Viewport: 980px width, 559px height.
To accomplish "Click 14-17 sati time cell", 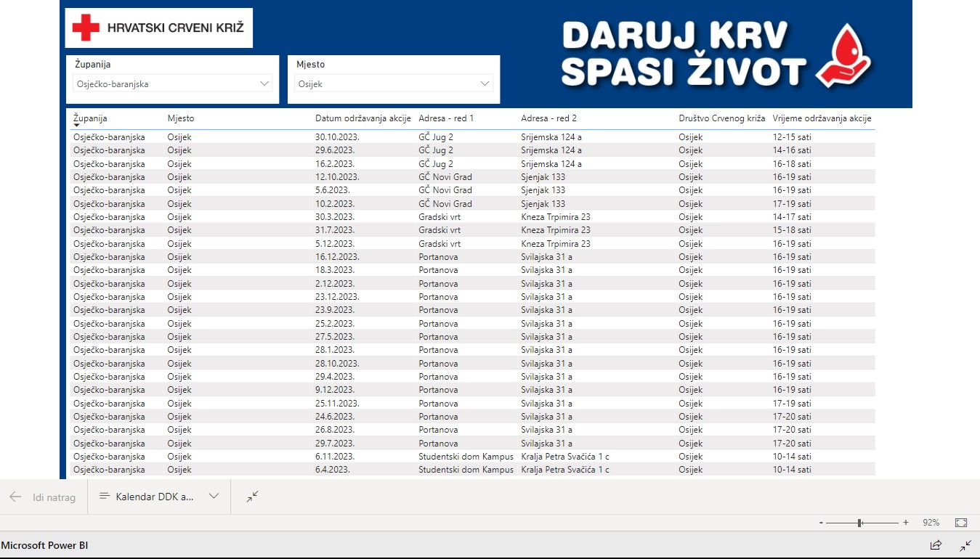I will (x=792, y=217).
